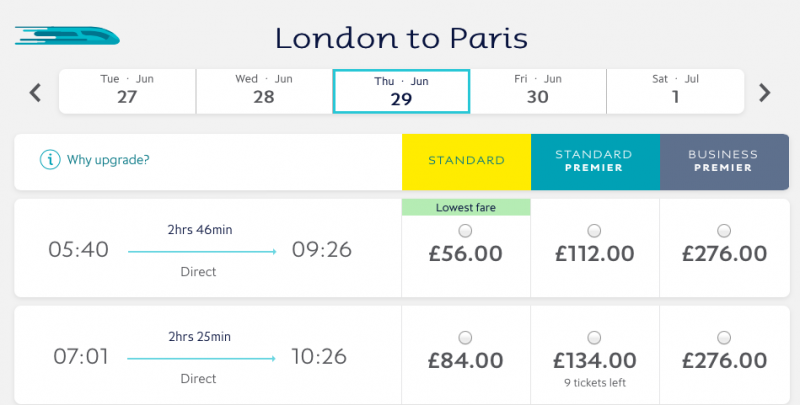Switch to Tue Jun 27 date tab
This screenshot has width=800, height=405.
(127, 91)
